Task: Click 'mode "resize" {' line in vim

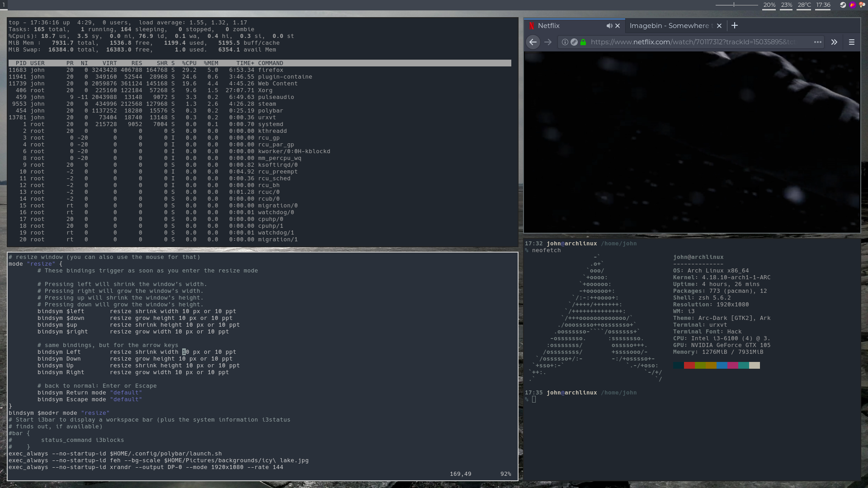Action: 36,264
